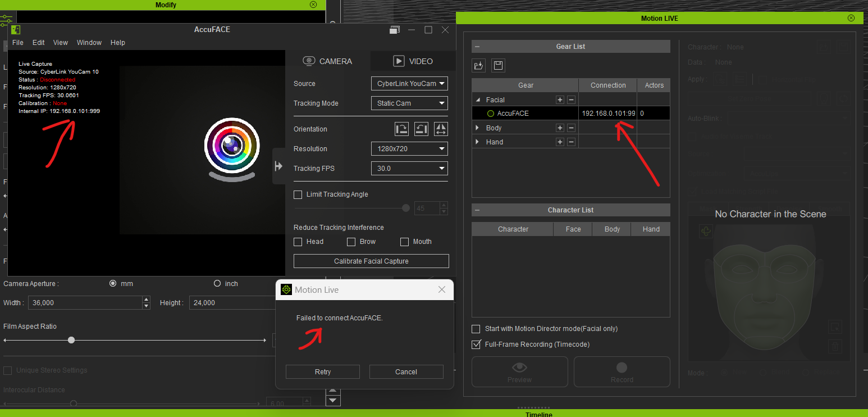The image size is (868, 417).
Task: Switch to the CAMERA tab
Action: click(328, 61)
